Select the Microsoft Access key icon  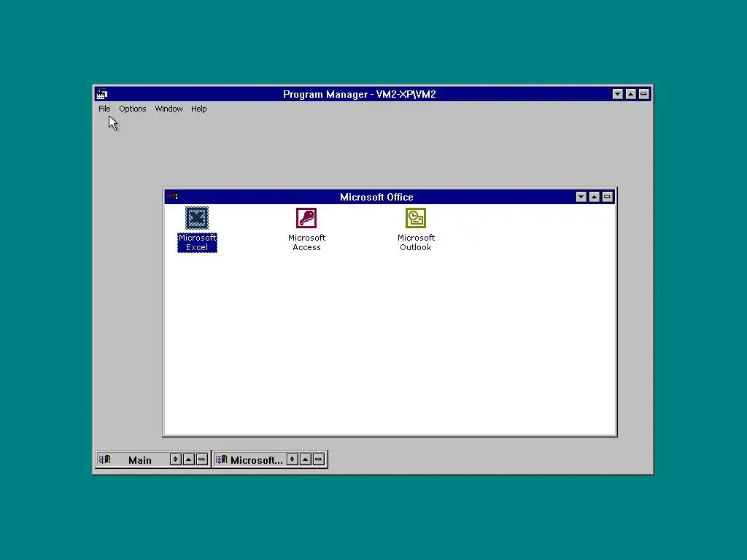point(306,218)
